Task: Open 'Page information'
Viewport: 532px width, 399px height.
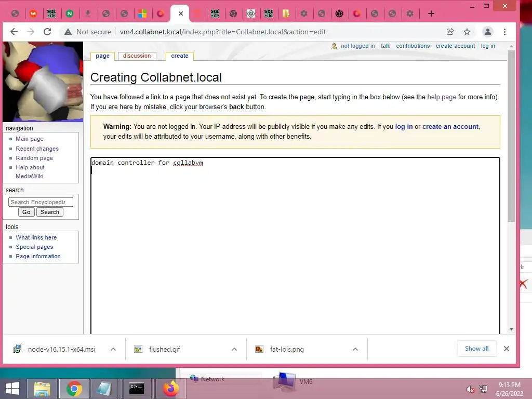Action: tap(38, 256)
